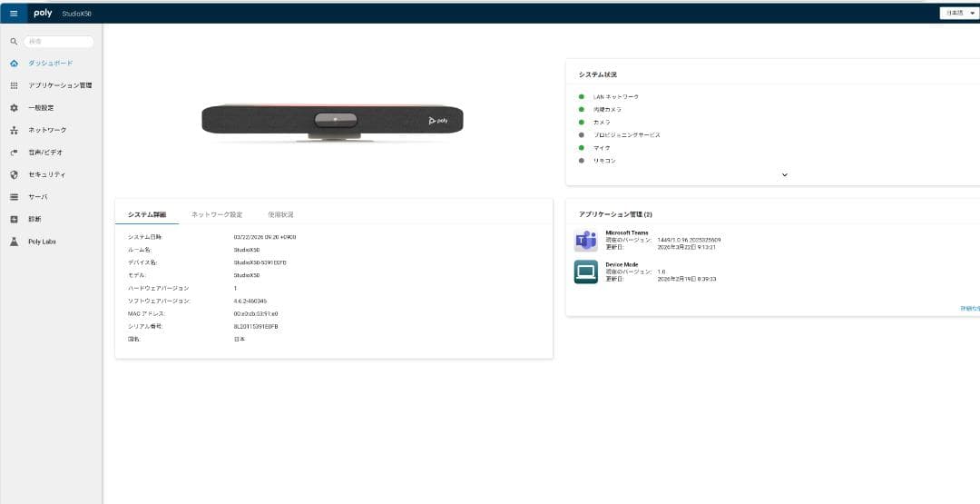Image resolution: width=980 pixels, height=504 pixels.
Task: Select the Teams version number 1449/1.0.96
Action: 690,240
